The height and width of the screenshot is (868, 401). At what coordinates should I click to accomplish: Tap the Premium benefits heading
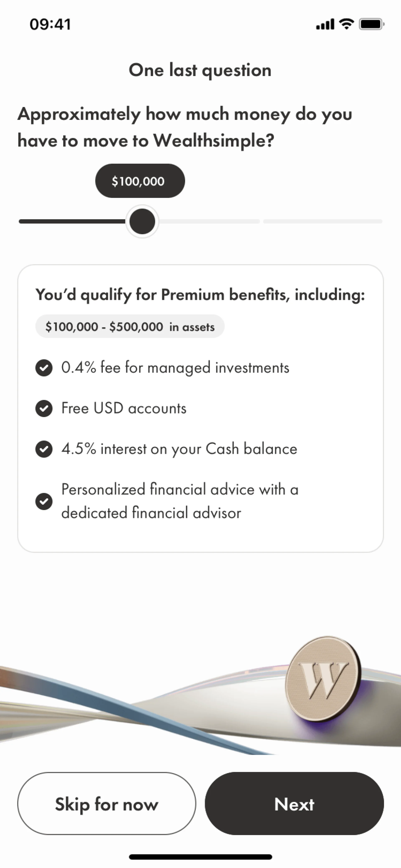click(200, 294)
